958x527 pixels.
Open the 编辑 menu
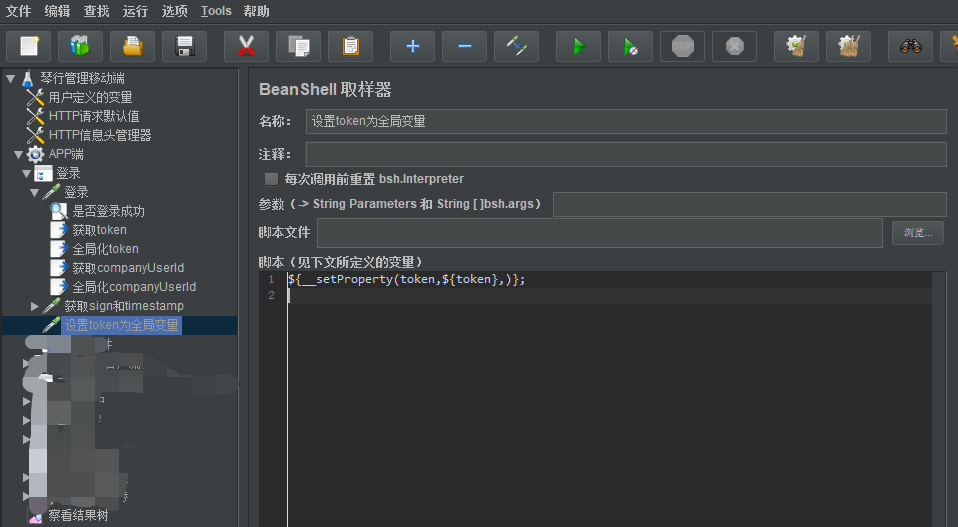57,11
